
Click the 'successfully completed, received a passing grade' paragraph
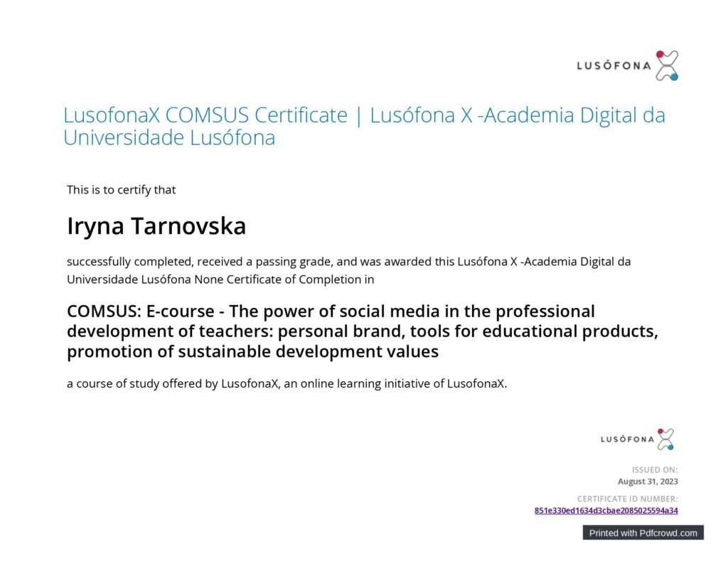coord(348,270)
